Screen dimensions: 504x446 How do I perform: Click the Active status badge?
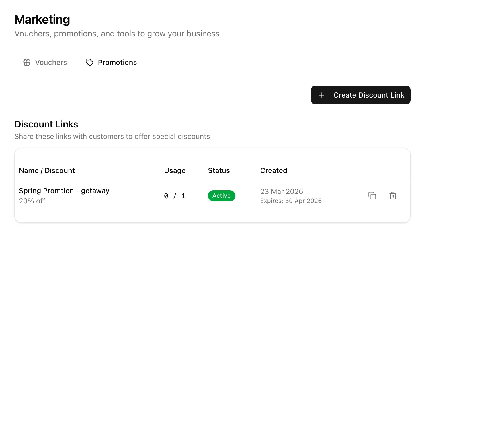click(x=221, y=195)
